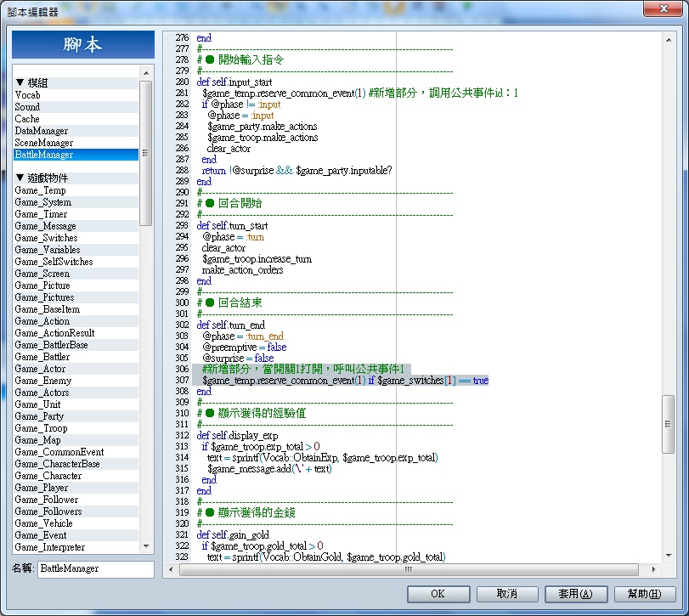Select the highlighted BattleManager script
689x616 pixels.
coord(76,155)
